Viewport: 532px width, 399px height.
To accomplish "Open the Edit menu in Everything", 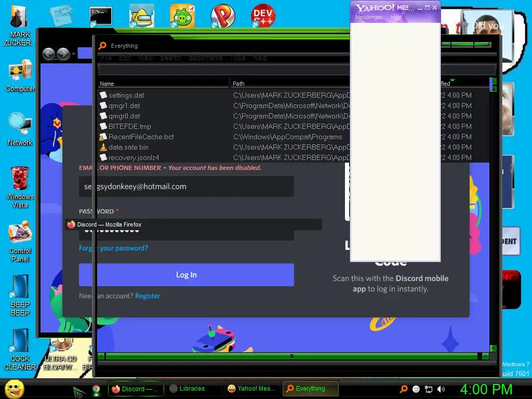I will 125,58.
